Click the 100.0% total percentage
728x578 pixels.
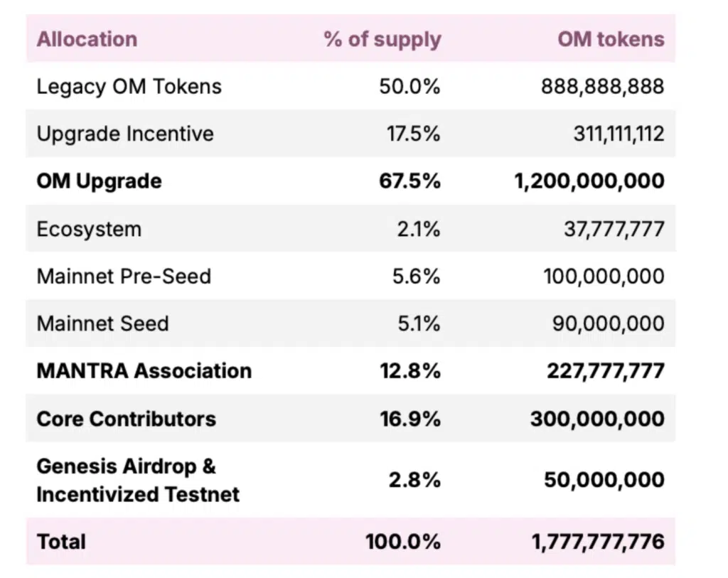(x=403, y=542)
